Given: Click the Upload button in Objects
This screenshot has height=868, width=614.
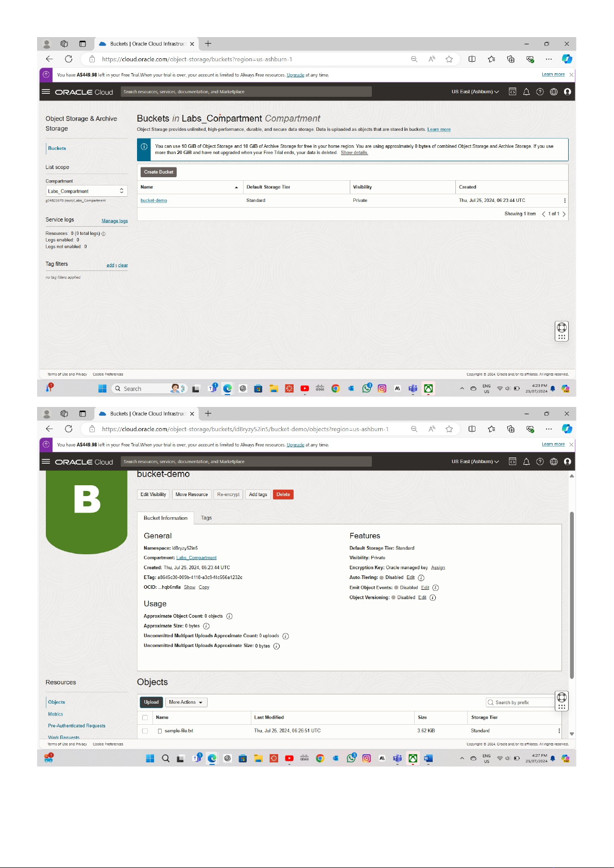Looking at the screenshot, I should point(151,702).
